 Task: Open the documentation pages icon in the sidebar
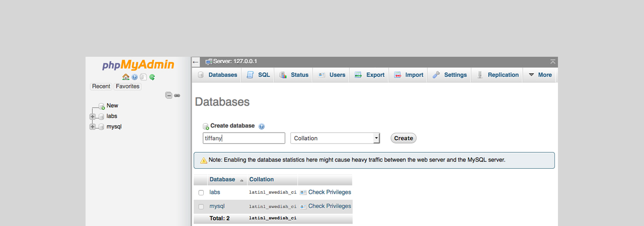[x=143, y=77]
